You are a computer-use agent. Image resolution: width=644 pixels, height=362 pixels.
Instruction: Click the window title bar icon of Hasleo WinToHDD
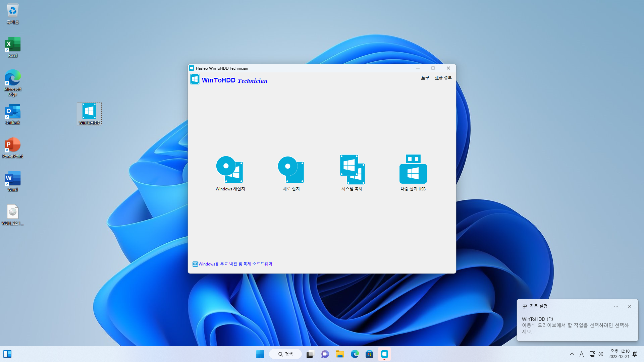point(192,68)
